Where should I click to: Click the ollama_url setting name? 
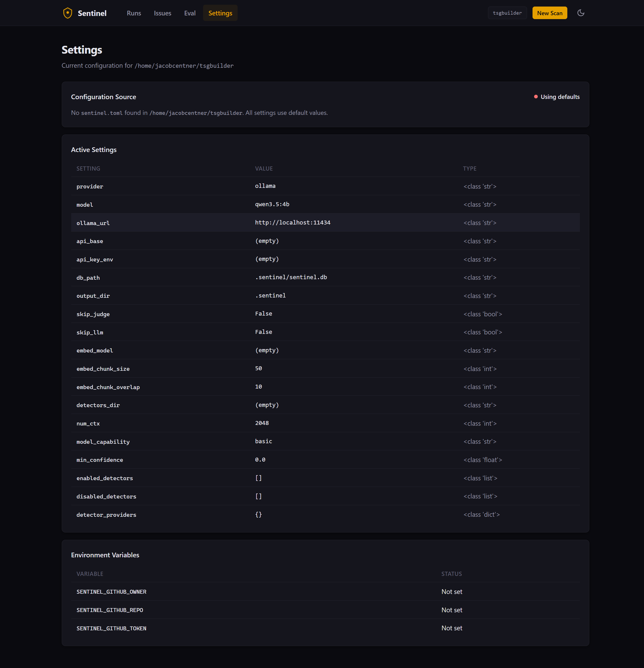point(93,223)
